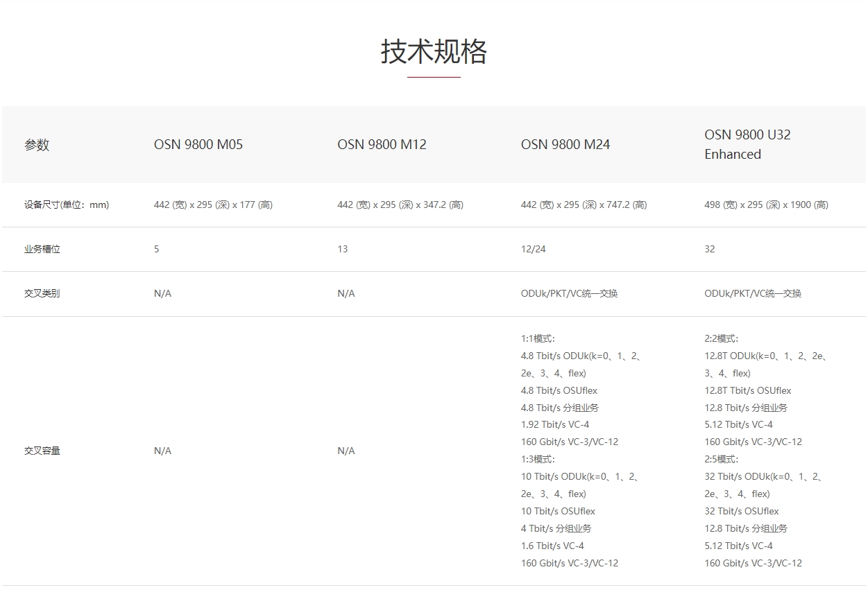
Task: Click the 32 Tbit/s OSUflex line
Action: 742,511
